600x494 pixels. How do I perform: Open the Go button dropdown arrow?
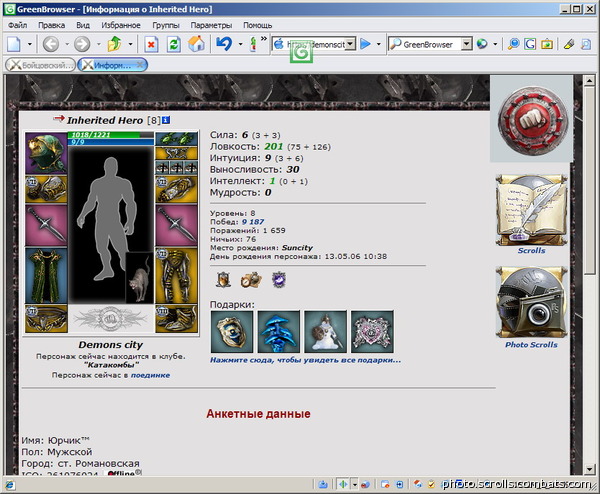point(379,44)
